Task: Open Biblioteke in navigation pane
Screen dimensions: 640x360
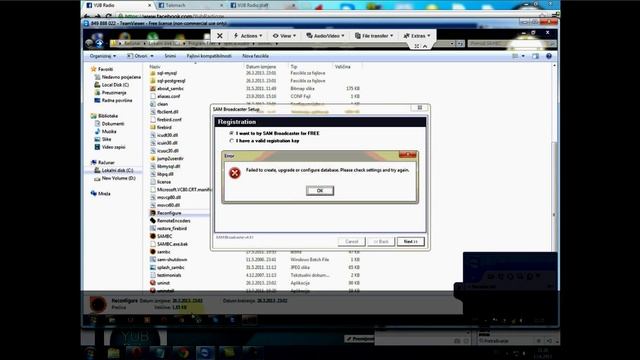Action: click(x=104, y=116)
